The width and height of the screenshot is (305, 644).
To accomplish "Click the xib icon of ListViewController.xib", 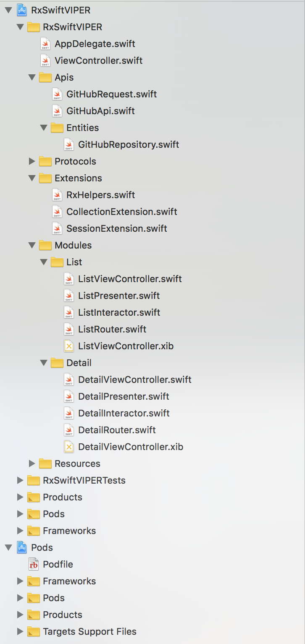I will [x=69, y=346].
